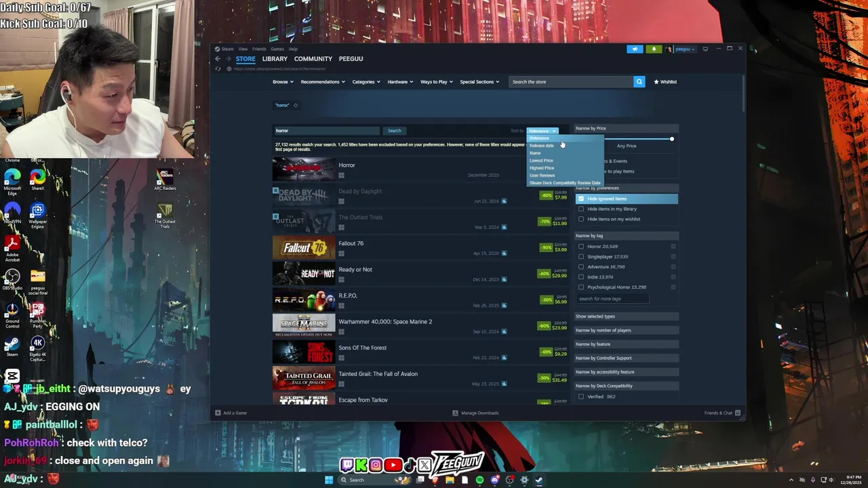
Task: Open the Steam announcements megaphone button
Action: point(635,49)
